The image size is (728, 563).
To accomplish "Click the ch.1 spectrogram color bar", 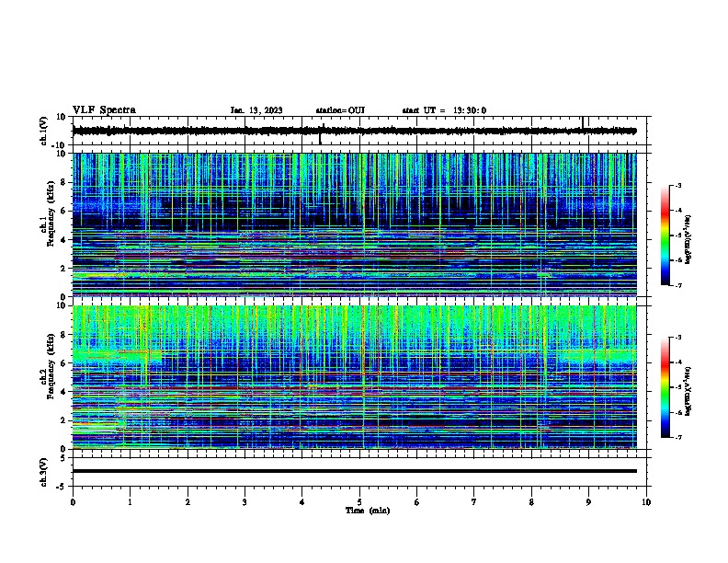I will [665, 236].
